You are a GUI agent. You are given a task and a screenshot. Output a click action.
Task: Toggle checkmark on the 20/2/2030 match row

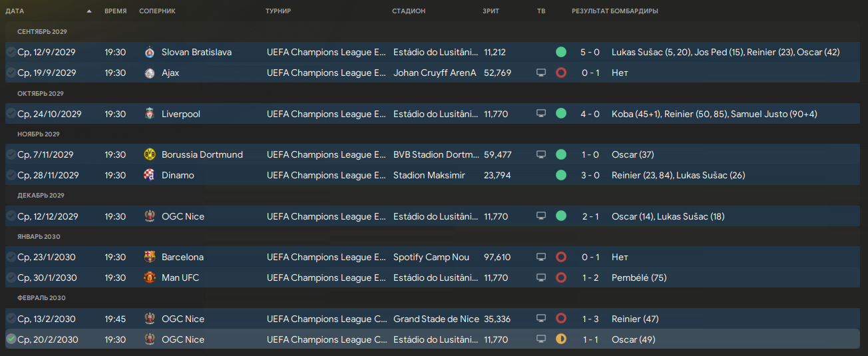tap(11, 339)
